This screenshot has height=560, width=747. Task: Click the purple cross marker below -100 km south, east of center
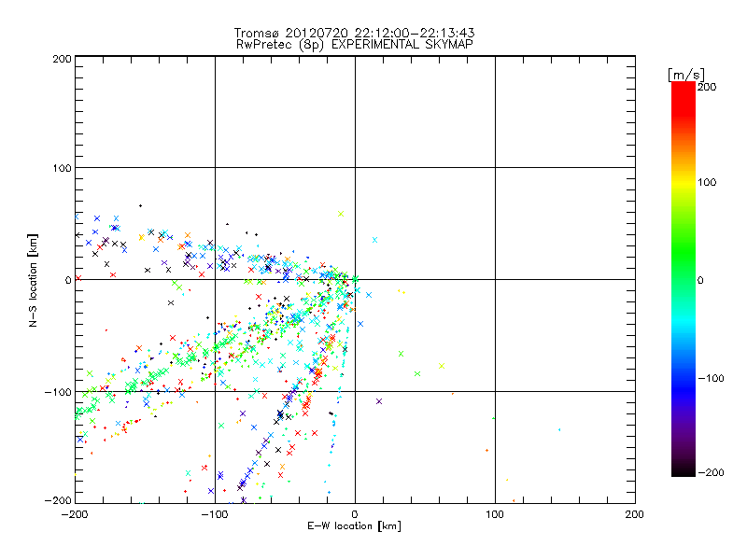(379, 401)
